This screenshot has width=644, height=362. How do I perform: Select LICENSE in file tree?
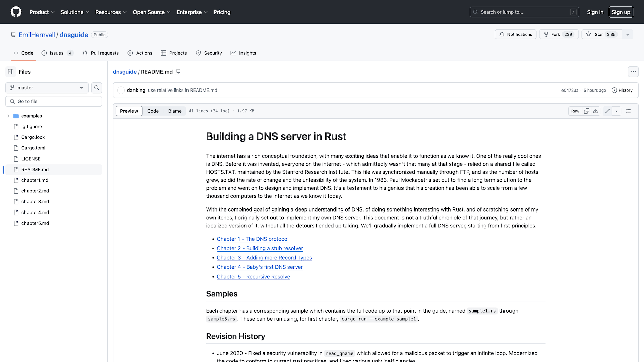point(54,159)
